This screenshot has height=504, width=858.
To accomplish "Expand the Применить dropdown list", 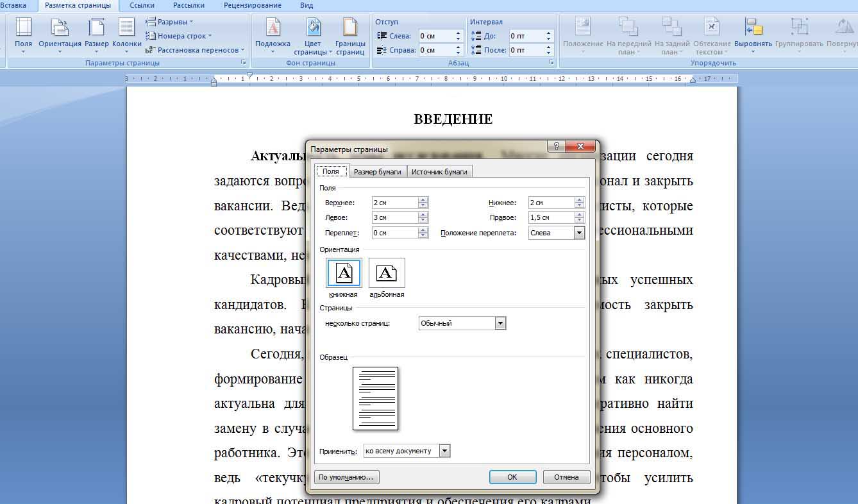I will pos(445,451).
